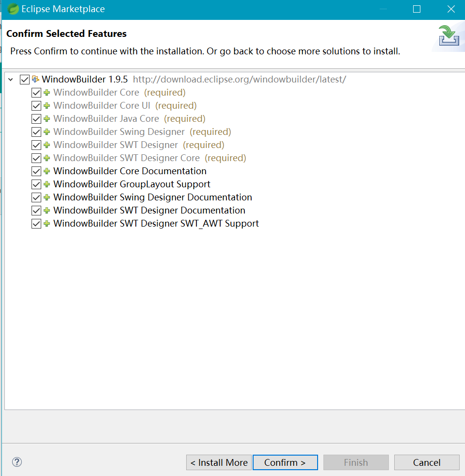Click plus icon beside GroupLayout Support
465x476 pixels.
click(47, 184)
